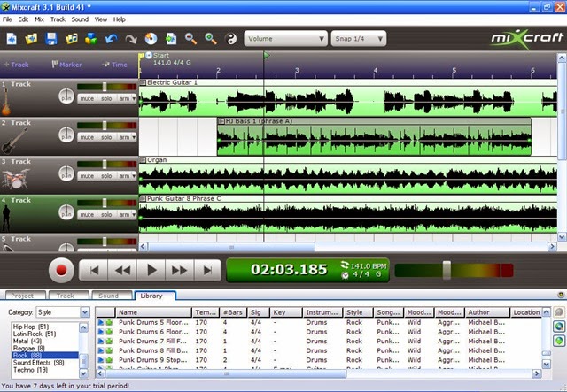Switch to the Sound tab

[x=112, y=296]
